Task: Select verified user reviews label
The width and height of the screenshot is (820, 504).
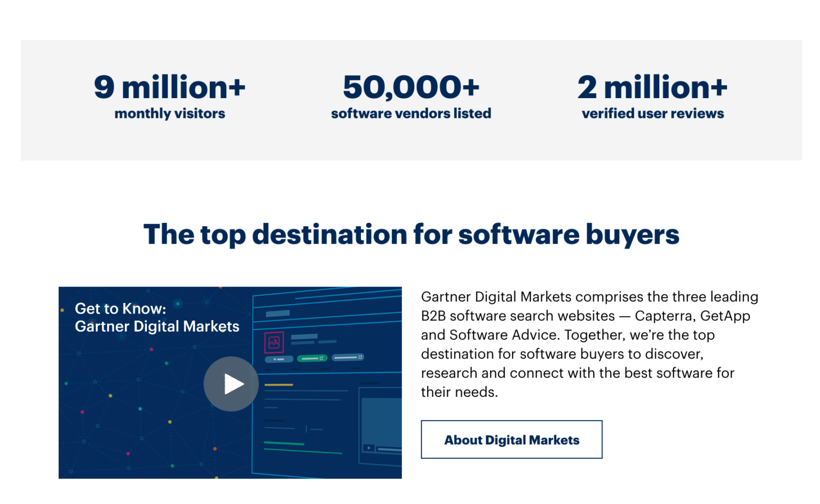Action: click(653, 114)
